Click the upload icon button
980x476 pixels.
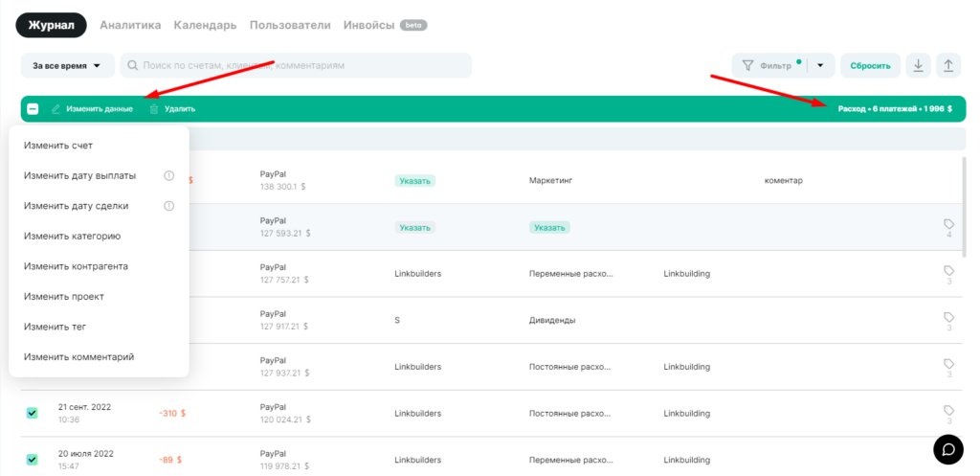tap(948, 66)
